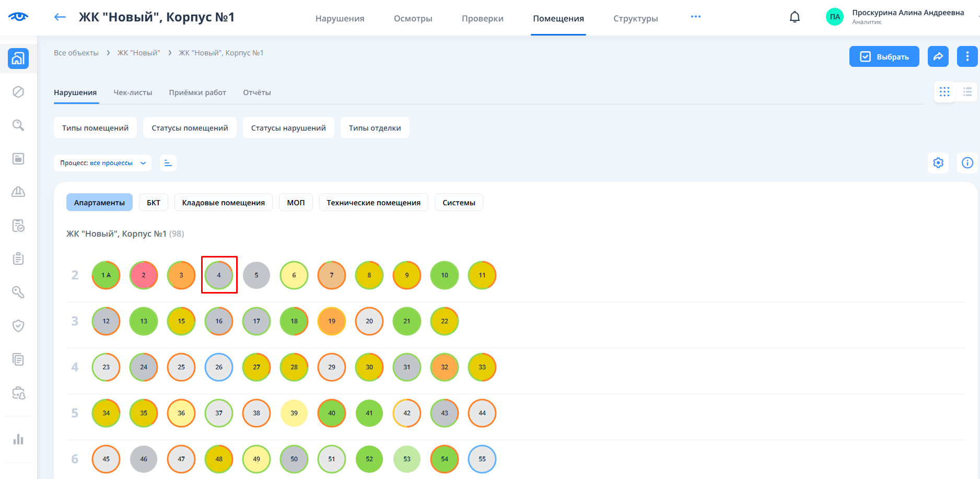
Task: Expand the top navigation more menu dots
Action: click(x=695, y=17)
